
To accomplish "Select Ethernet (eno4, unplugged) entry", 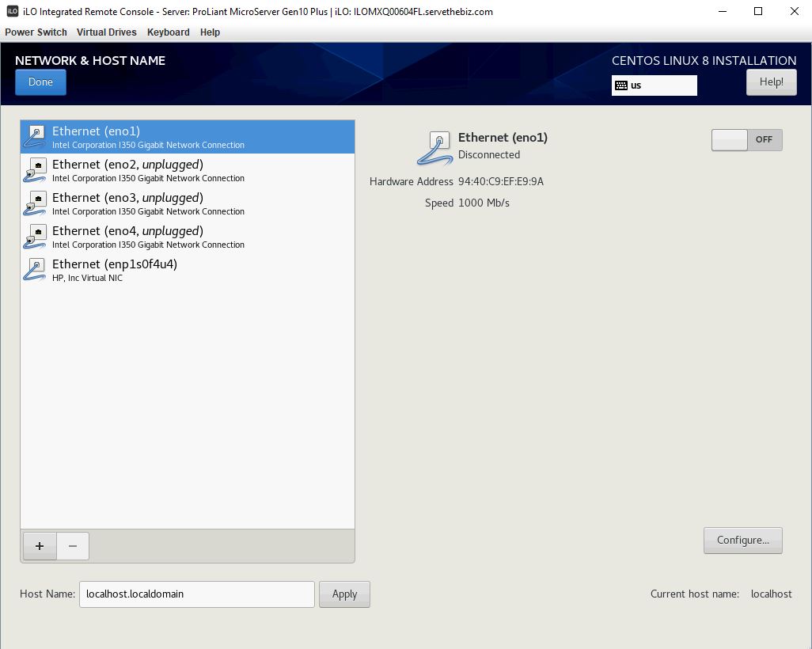I will point(188,236).
